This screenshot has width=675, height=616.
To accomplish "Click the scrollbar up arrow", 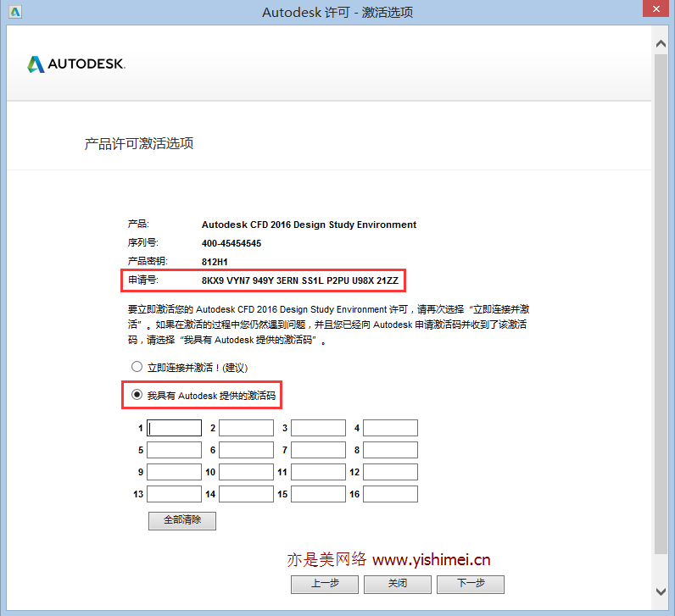I will pos(661,43).
